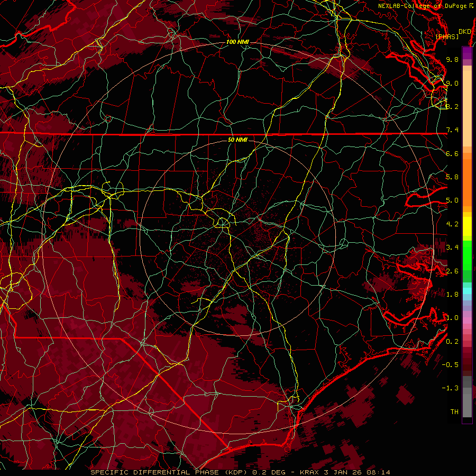Click the 100 NMI range ring label
Viewport: 476px width, 476px height.
point(237,42)
